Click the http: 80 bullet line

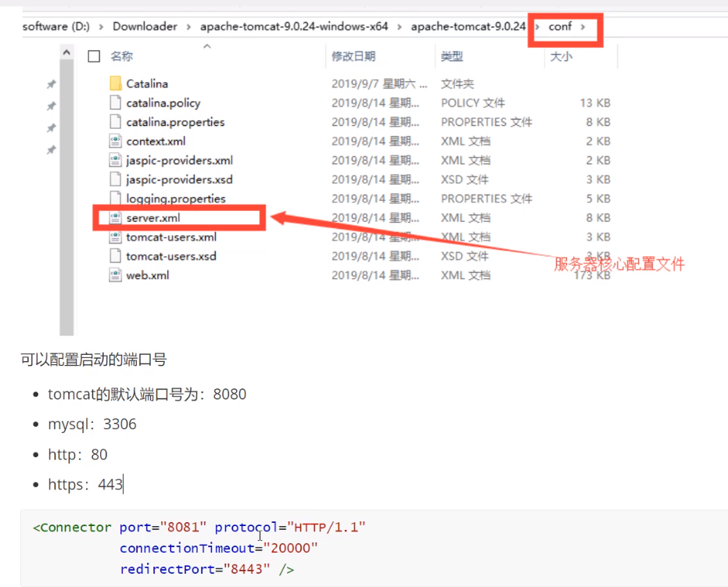pyautogui.click(x=77, y=454)
